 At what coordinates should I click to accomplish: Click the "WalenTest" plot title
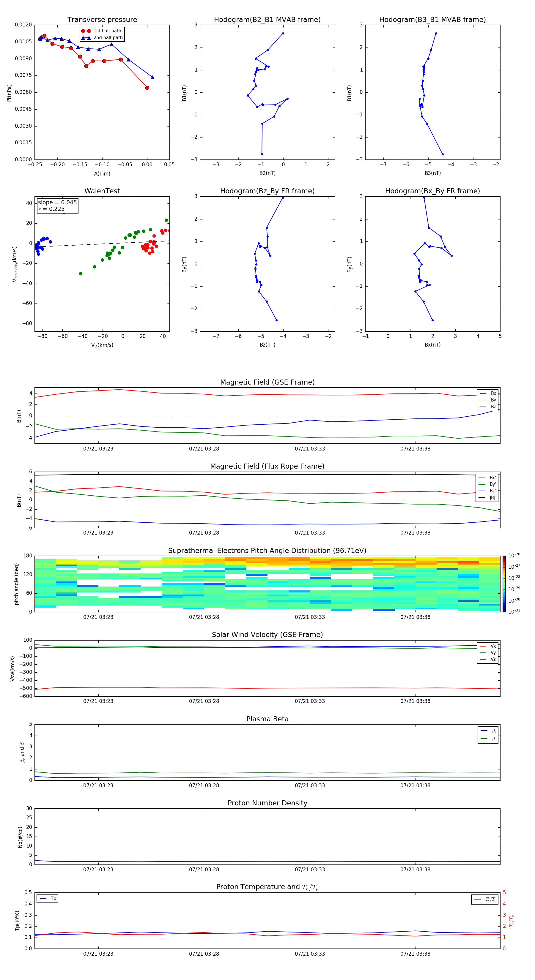102,191
